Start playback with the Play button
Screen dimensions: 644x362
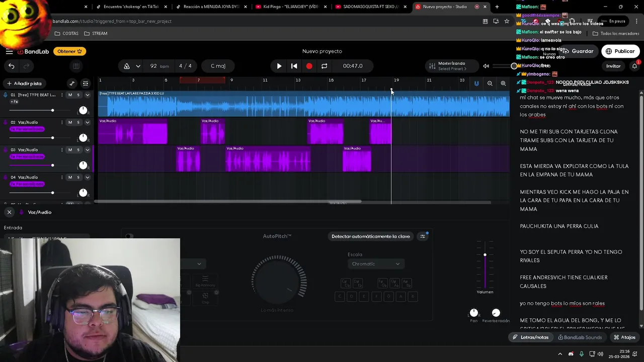[279, 66]
